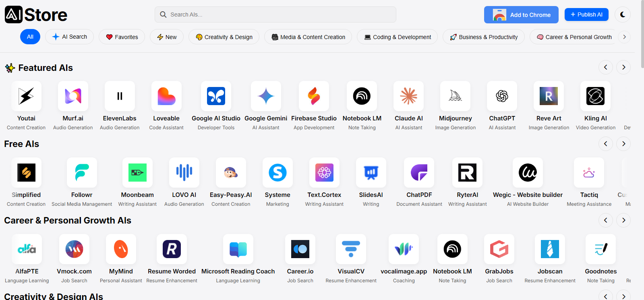644x300 pixels.
Task: Switch to Coding & Development category
Action: pos(397,37)
